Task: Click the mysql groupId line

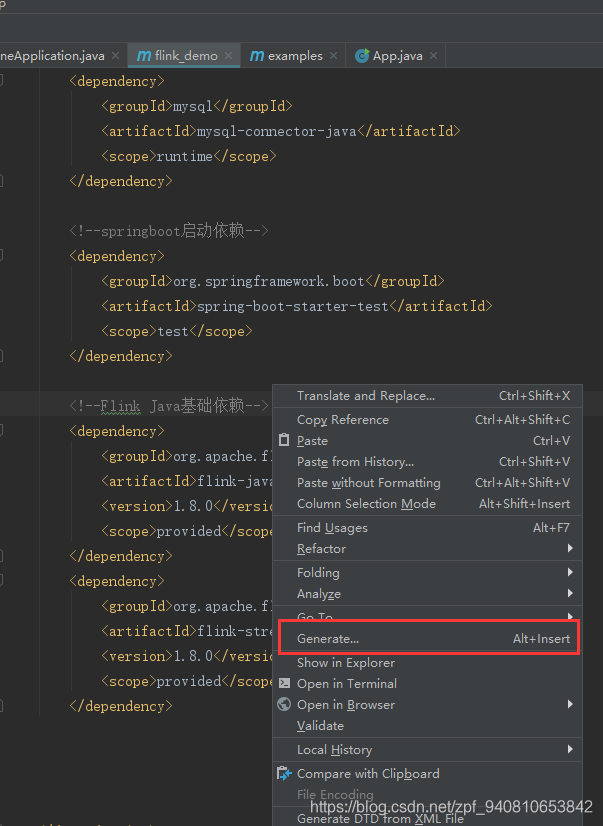Action: (196, 106)
